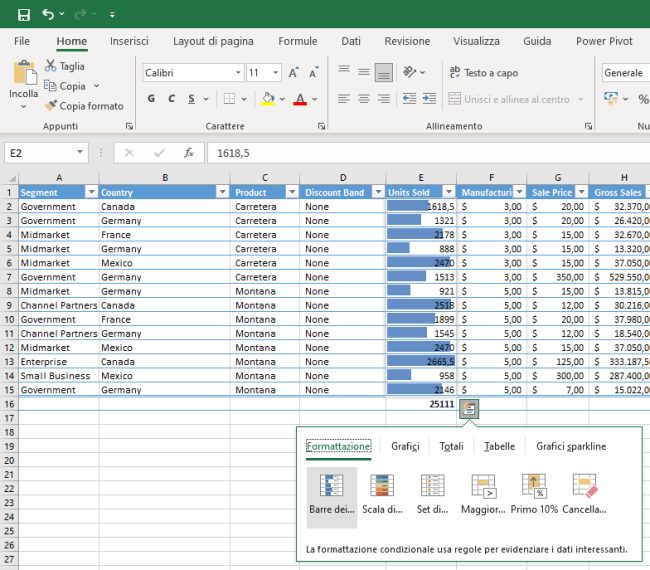Click the Undo arrow icon
Image resolution: width=650 pixels, height=570 pixels.
[x=49, y=14]
